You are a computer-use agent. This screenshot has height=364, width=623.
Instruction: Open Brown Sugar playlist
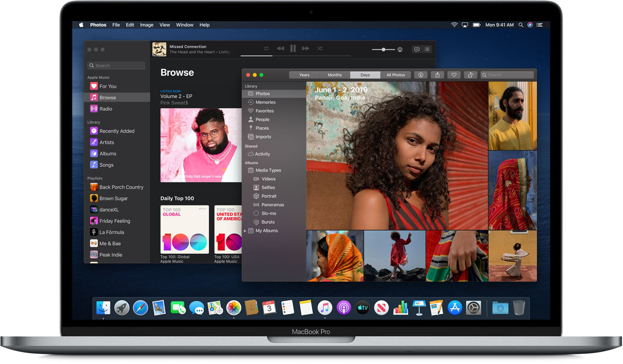[x=117, y=198]
